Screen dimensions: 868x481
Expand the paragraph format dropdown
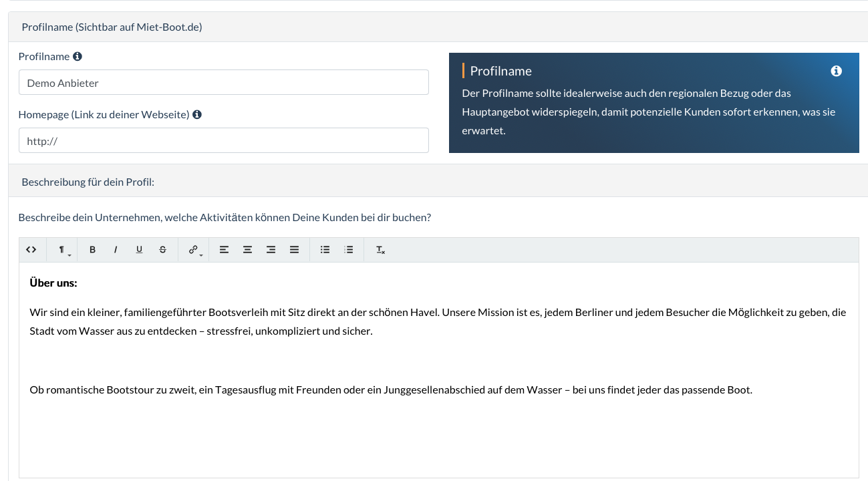(x=62, y=250)
